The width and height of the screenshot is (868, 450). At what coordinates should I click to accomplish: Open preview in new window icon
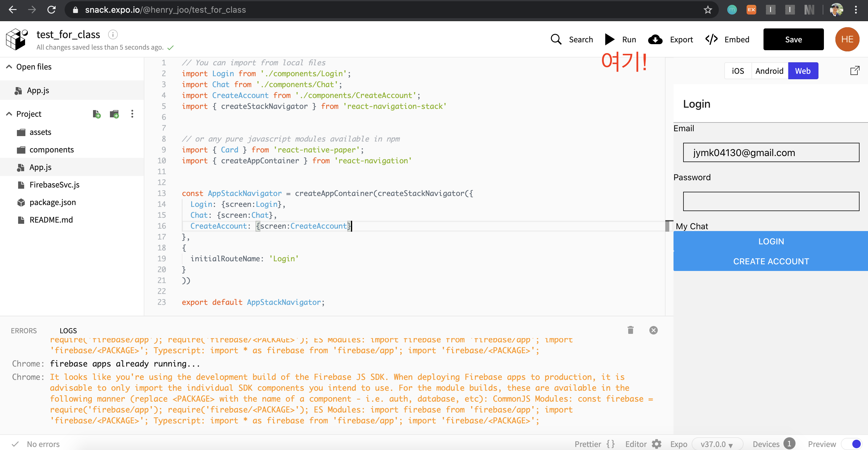click(854, 71)
